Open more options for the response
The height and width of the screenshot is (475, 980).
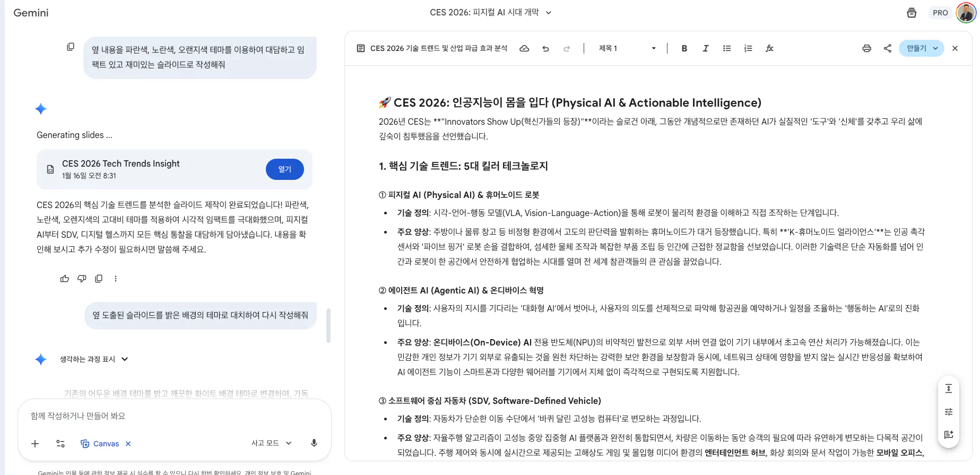pyautogui.click(x=116, y=279)
